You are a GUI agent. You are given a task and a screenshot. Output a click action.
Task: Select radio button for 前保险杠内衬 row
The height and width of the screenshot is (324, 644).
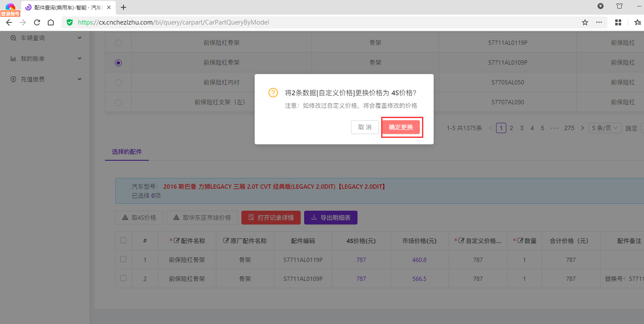pos(118,83)
